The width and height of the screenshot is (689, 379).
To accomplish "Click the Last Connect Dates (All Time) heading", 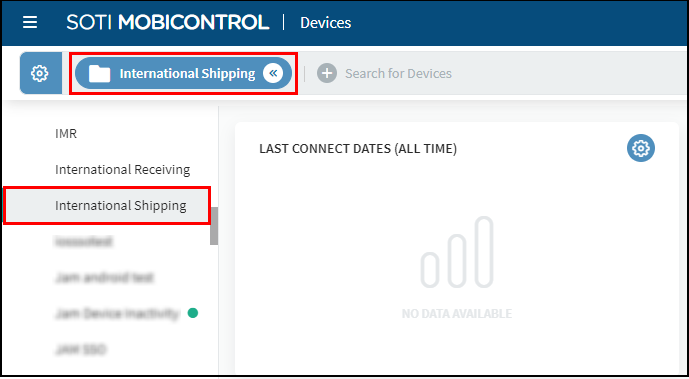I will [x=358, y=149].
